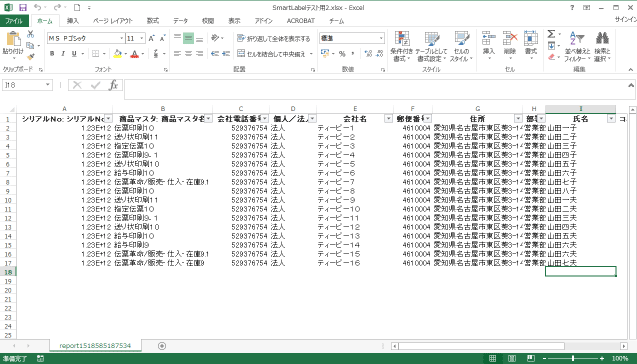
Task: Toggle Wrap Text (折り返して全体を表示する)
Action: click(x=273, y=39)
